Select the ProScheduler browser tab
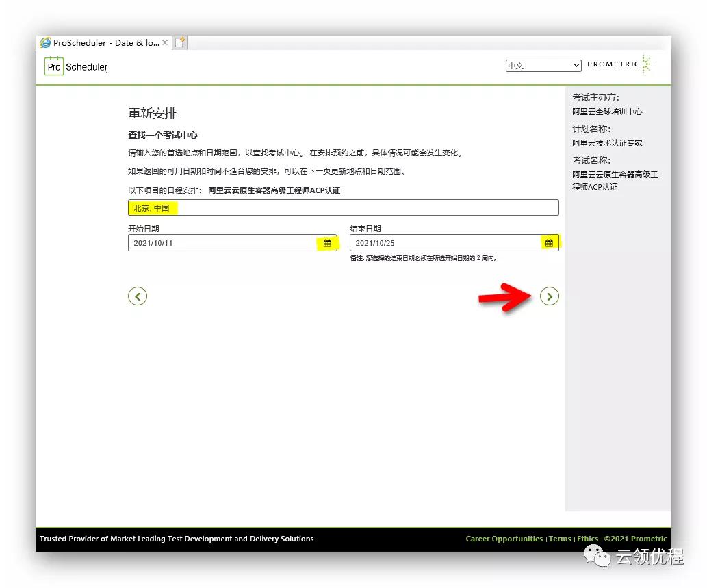The image size is (707, 588). (103, 42)
